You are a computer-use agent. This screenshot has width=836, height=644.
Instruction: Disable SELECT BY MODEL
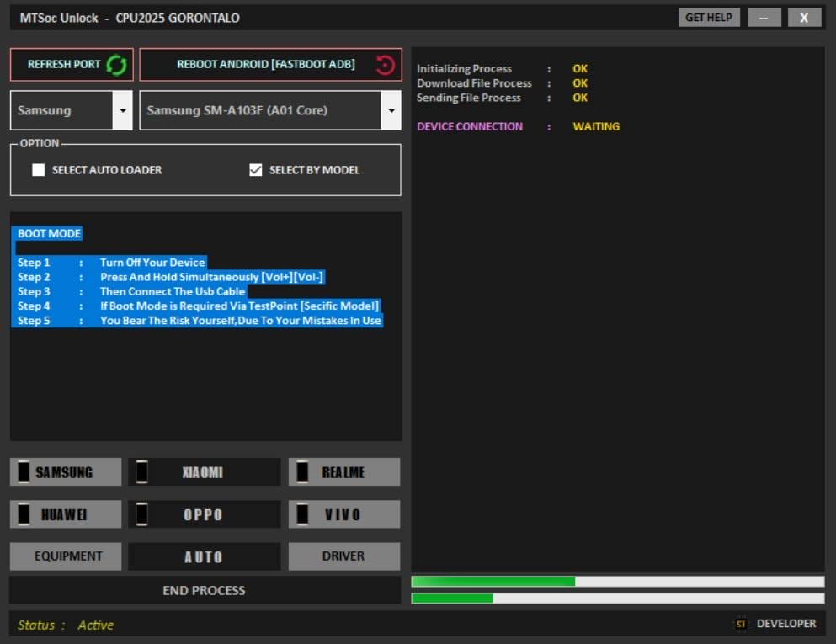(255, 168)
